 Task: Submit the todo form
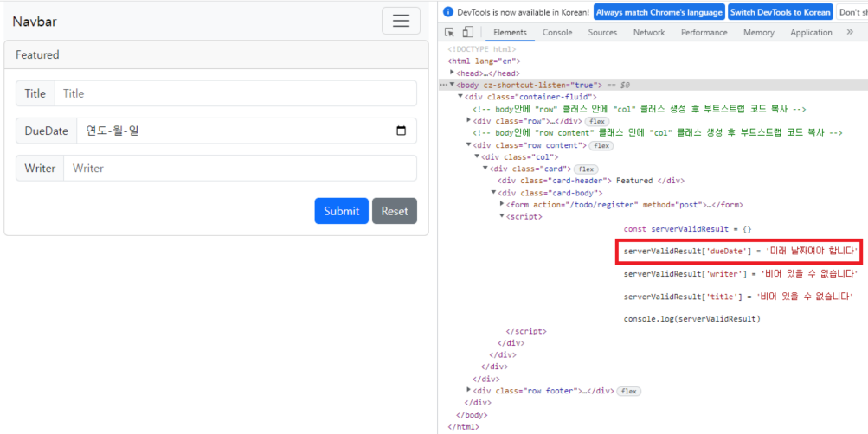pyautogui.click(x=342, y=211)
